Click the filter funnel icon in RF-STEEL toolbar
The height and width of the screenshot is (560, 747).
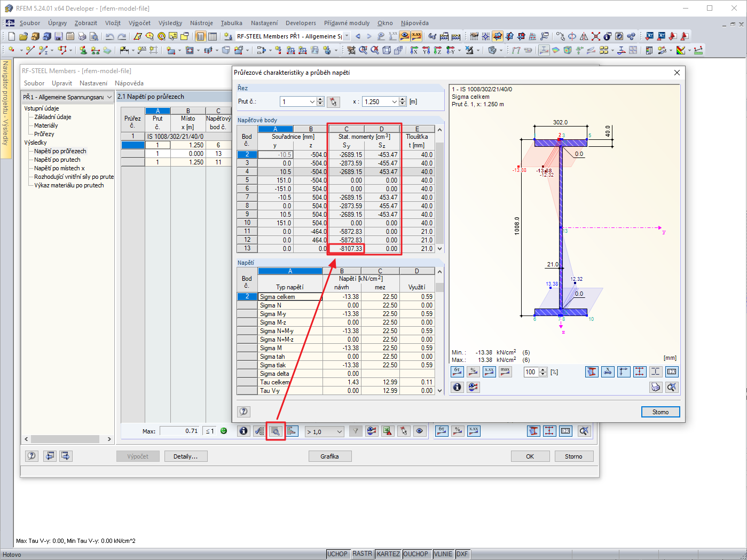tap(356, 431)
